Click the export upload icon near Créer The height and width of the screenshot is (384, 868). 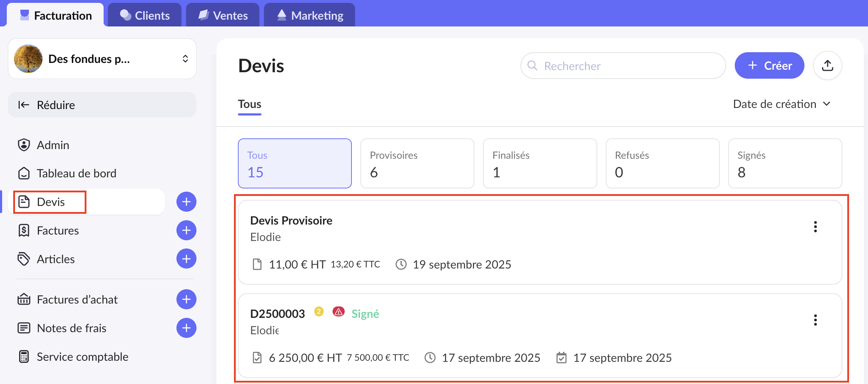827,66
